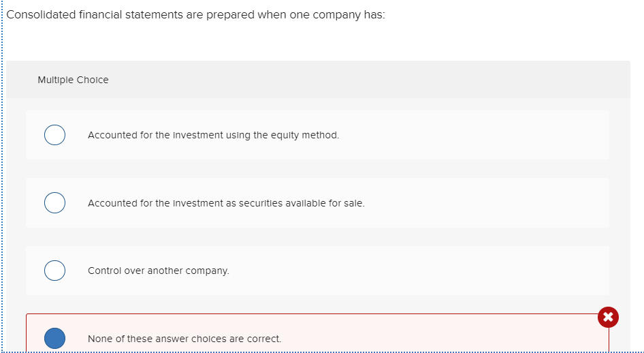
Task: Click 'None of these answer choices are correct' text
Action: click(184, 339)
